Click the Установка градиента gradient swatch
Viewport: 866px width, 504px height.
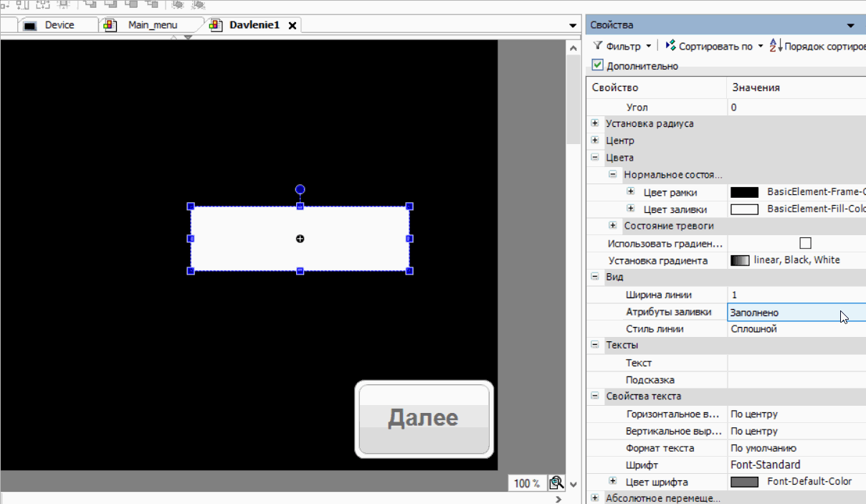click(740, 260)
